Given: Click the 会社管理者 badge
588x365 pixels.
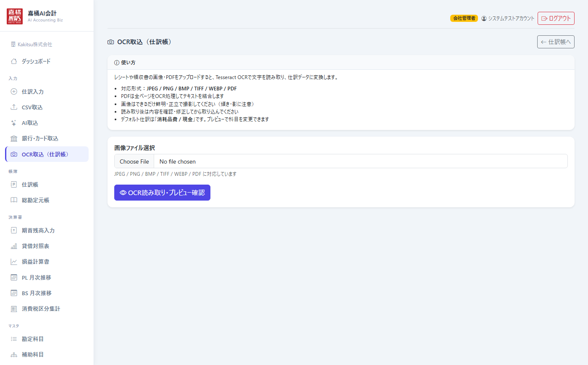Looking at the screenshot, I should [x=464, y=19].
